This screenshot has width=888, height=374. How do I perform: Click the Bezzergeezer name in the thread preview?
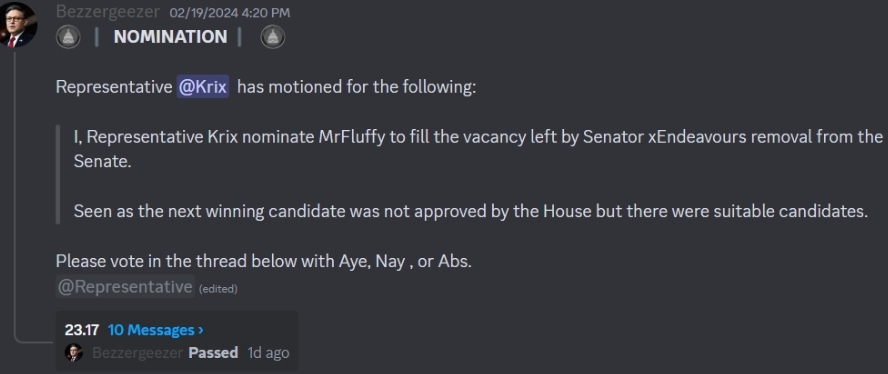(x=138, y=353)
